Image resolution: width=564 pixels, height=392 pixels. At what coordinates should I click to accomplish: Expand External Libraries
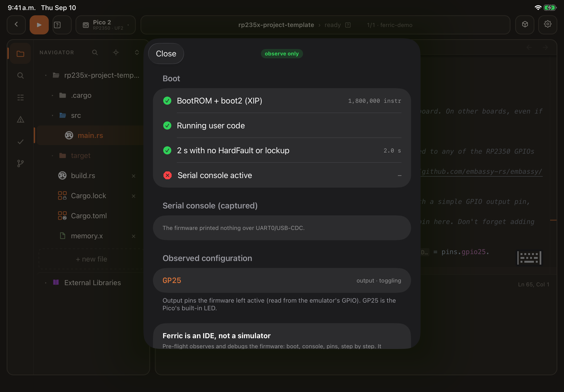[46, 283]
